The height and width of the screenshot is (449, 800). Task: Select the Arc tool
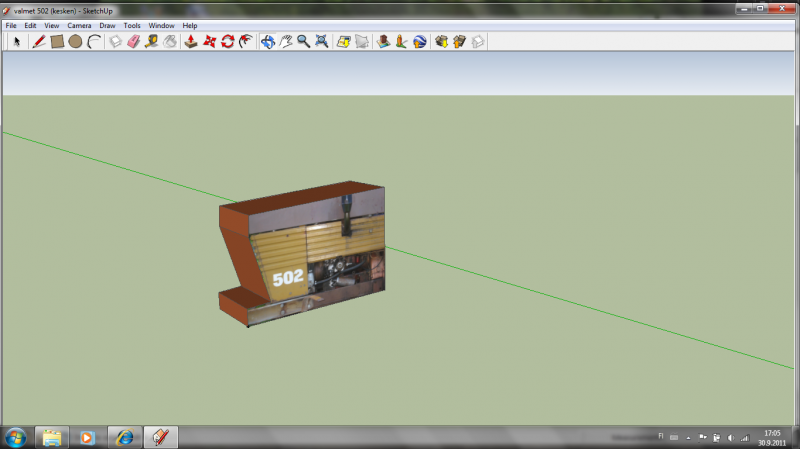94,41
